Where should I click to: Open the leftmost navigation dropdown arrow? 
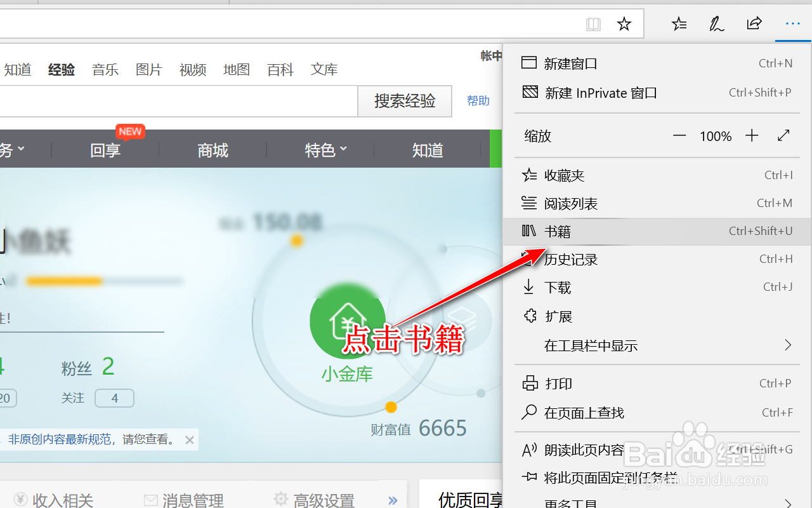22,149
